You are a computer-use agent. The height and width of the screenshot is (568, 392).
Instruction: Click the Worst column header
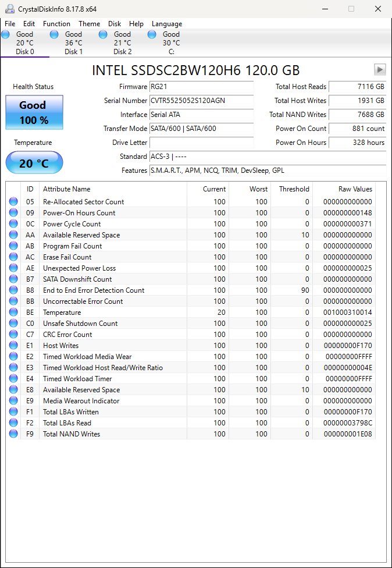pyautogui.click(x=250, y=189)
